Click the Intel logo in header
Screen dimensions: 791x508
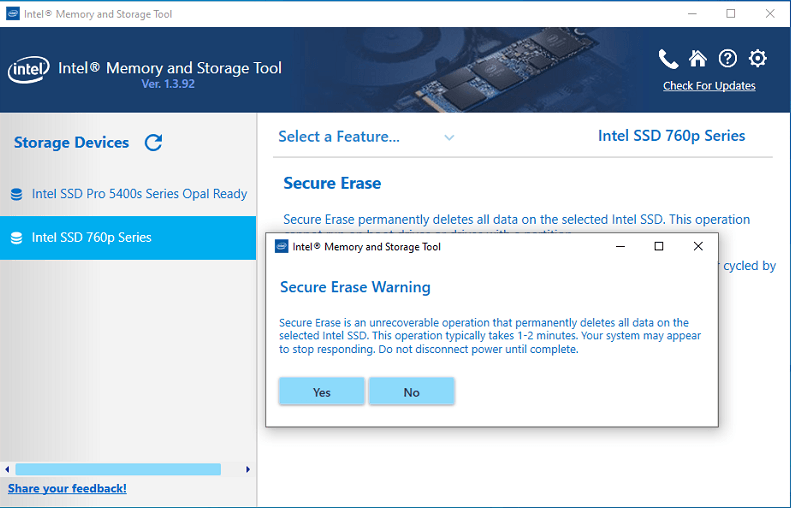[29, 70]
